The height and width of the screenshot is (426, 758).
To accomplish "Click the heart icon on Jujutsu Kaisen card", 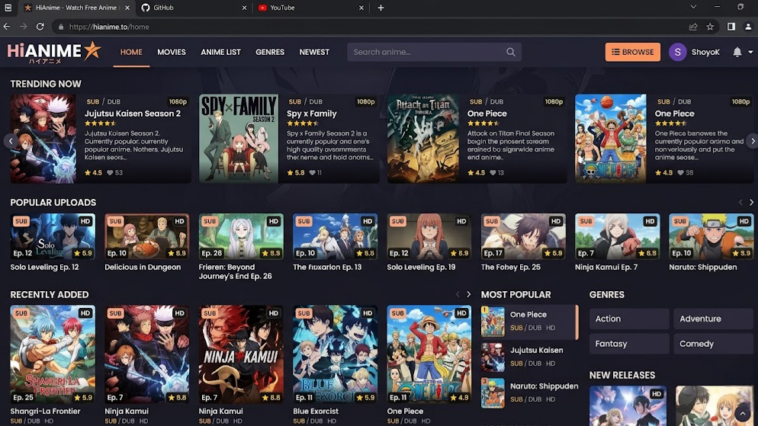I will [110, 173].
